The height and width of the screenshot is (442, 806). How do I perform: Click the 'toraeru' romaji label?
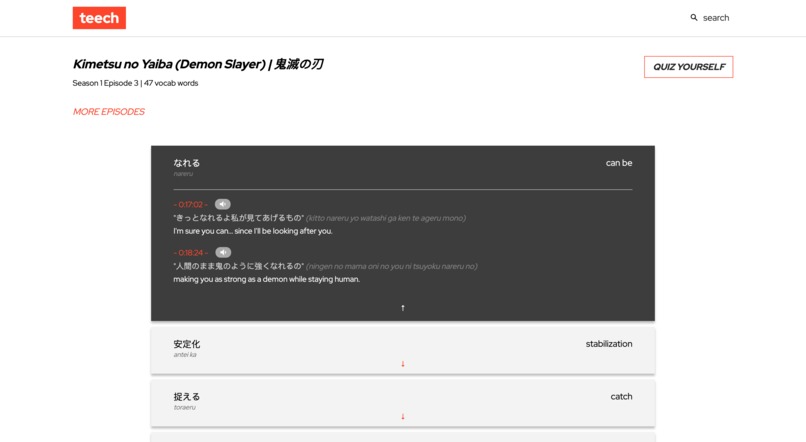pos(185,408)
